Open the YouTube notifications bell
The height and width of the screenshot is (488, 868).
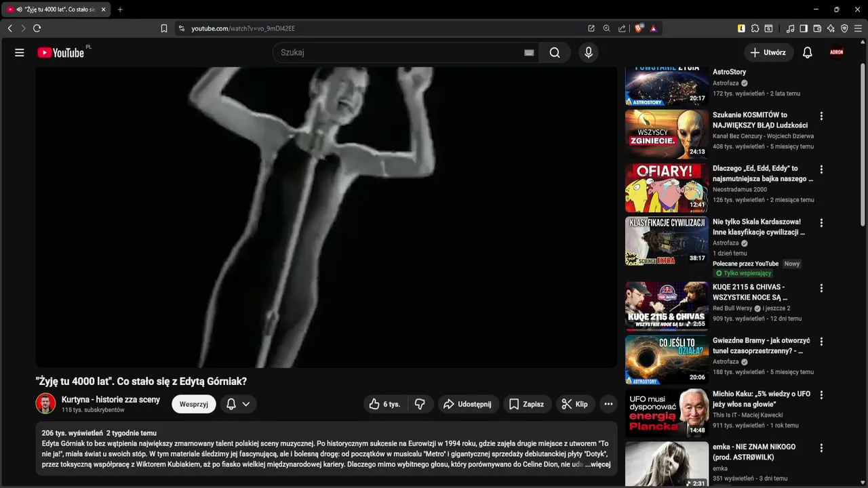807,53
